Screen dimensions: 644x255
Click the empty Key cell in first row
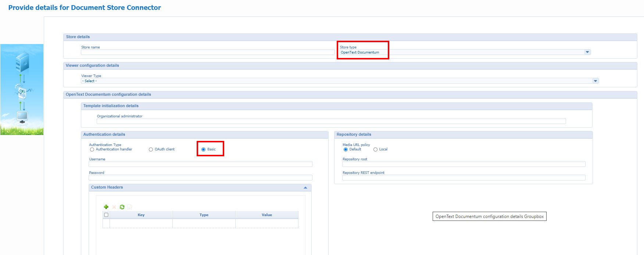tap(141, 223)
